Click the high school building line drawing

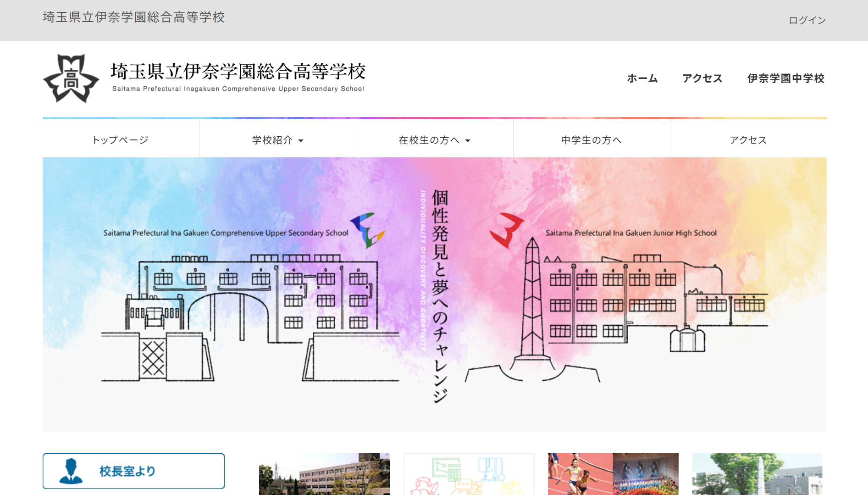[x=250, y=317]
